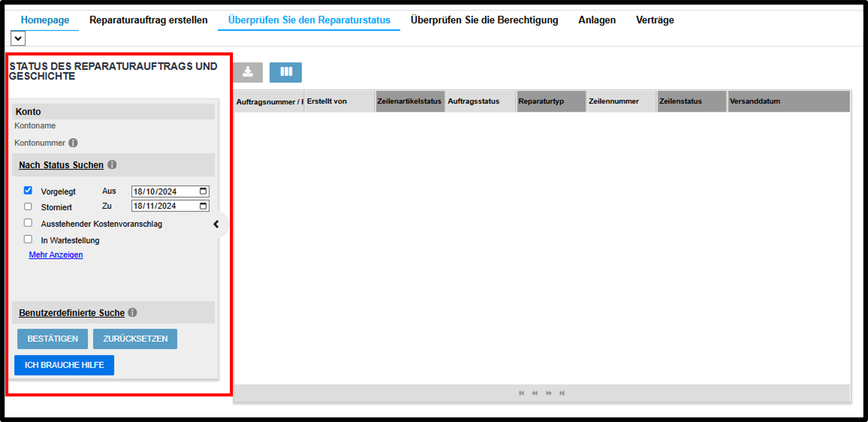Uncheck the Vorgelegt checkbox
868x422 pixels.
point(28,190)
